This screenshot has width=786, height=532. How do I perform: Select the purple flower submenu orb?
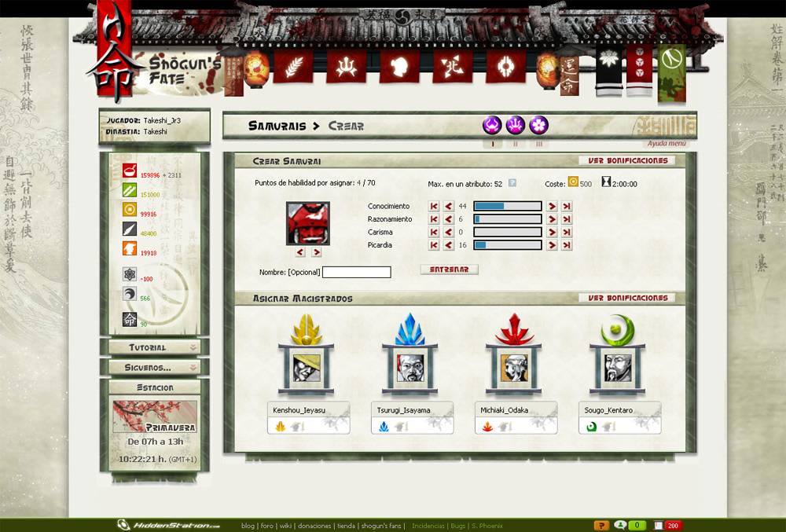coord(539,125)
